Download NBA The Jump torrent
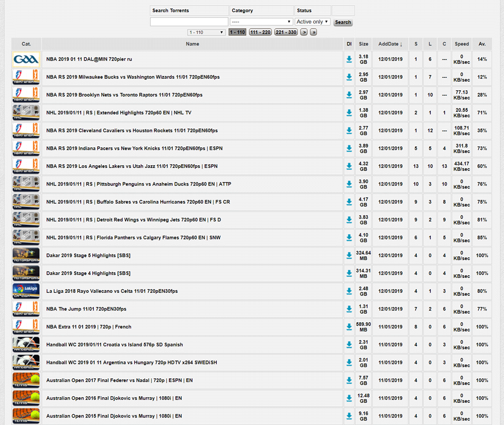 click(x=349, y=309)
